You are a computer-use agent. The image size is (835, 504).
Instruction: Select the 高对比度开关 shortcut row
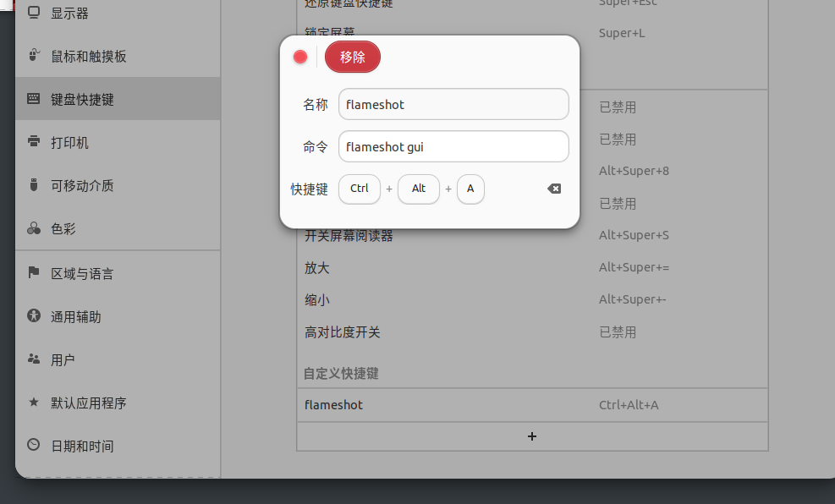tap(532, 332)
